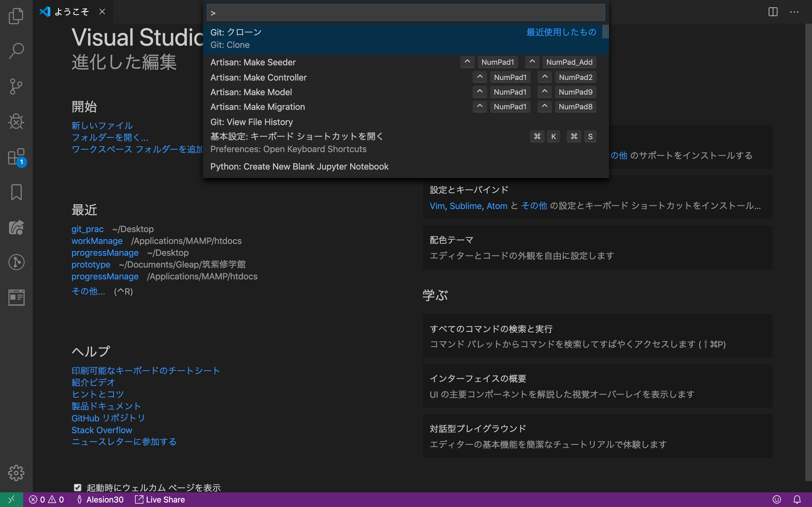The image size is (812, 507).
Task: Open the recent workManage project
Action: (97, 241)
